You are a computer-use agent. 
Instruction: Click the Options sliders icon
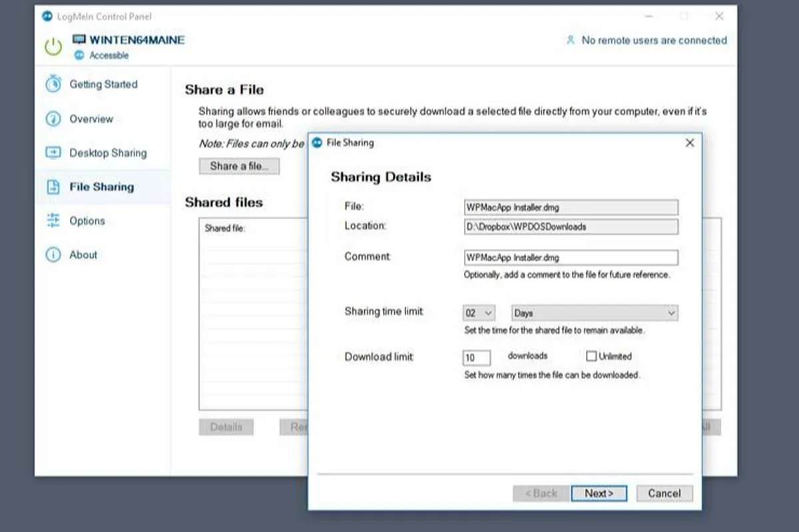(x=53, y=221)
